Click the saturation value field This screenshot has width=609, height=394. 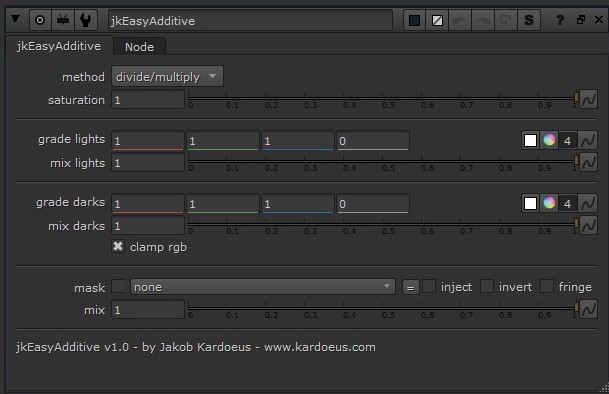[148, 100]
